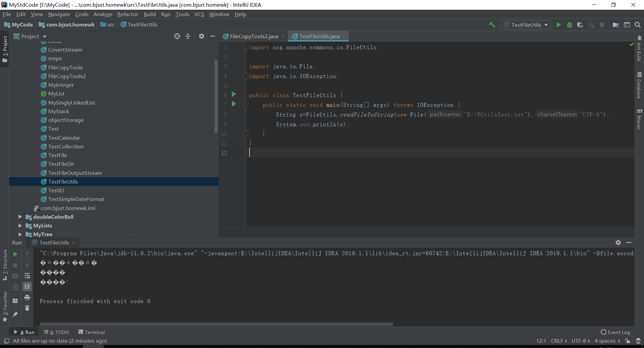Toggle the 1: Project side tab
Image resolution: width=644 pixels, height=348 pixels.
click(5, 49)
